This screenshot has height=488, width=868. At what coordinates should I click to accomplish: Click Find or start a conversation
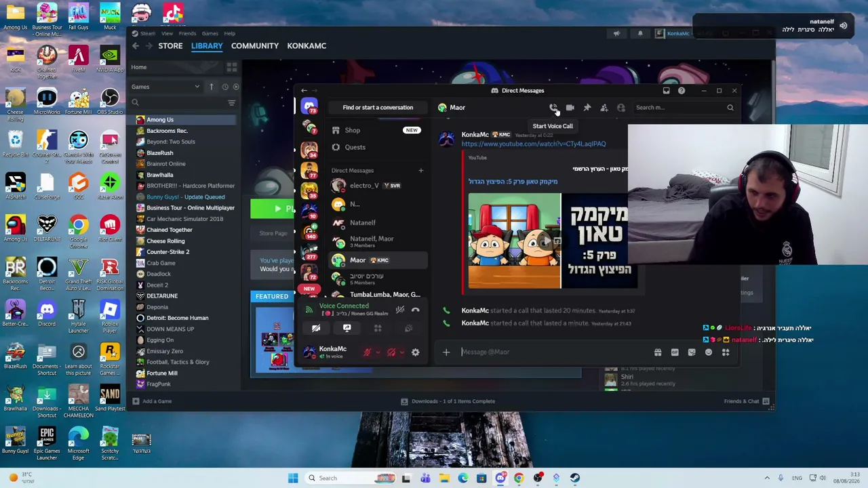click(378, 108)
